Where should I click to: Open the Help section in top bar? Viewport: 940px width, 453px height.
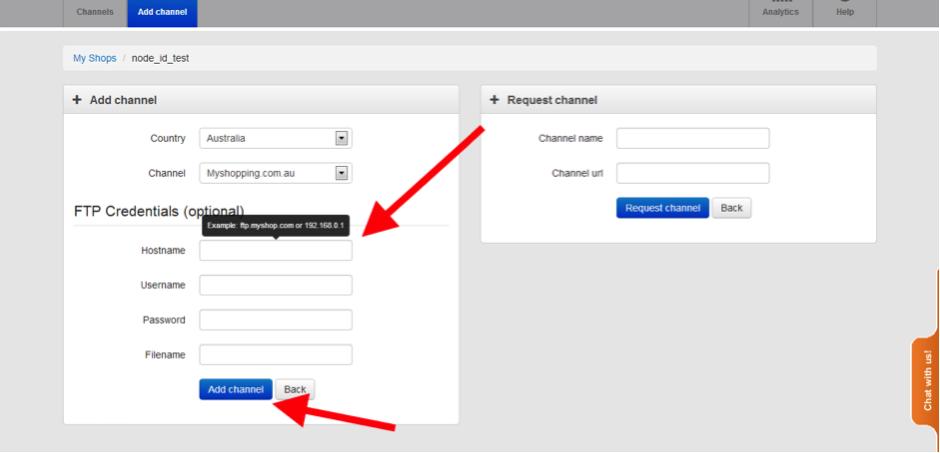click(845, 11)
